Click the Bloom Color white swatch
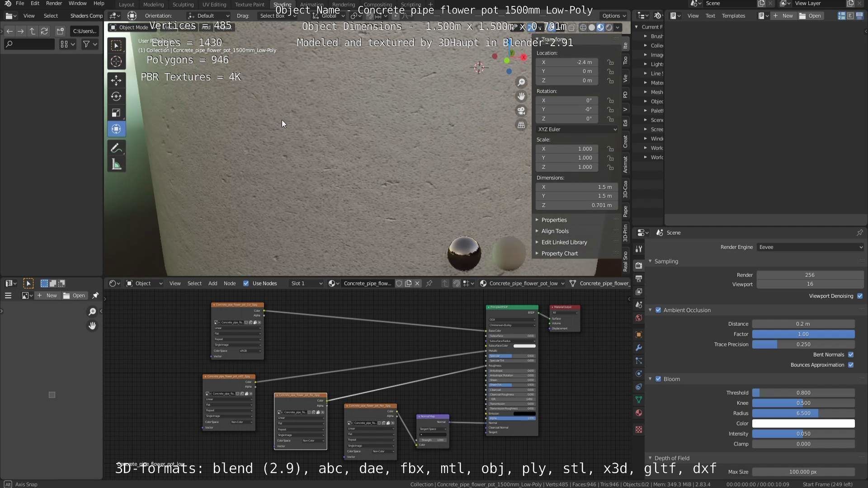868x488 pixels. pos(803,423)
